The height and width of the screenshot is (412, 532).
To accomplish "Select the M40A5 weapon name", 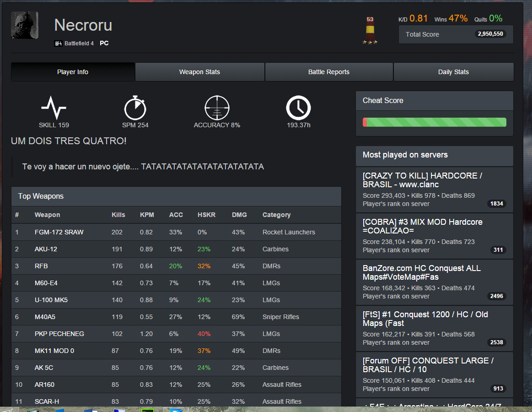I will 45,317.
